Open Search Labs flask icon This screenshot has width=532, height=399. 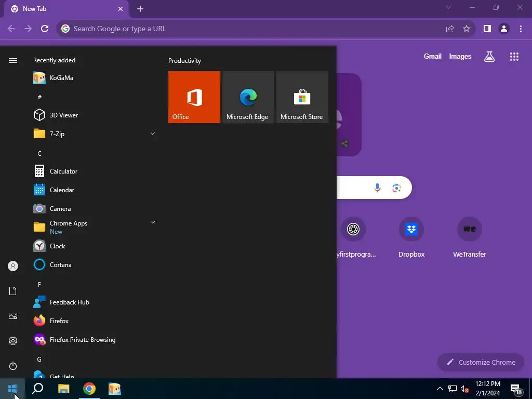click(x=489, y=56)
